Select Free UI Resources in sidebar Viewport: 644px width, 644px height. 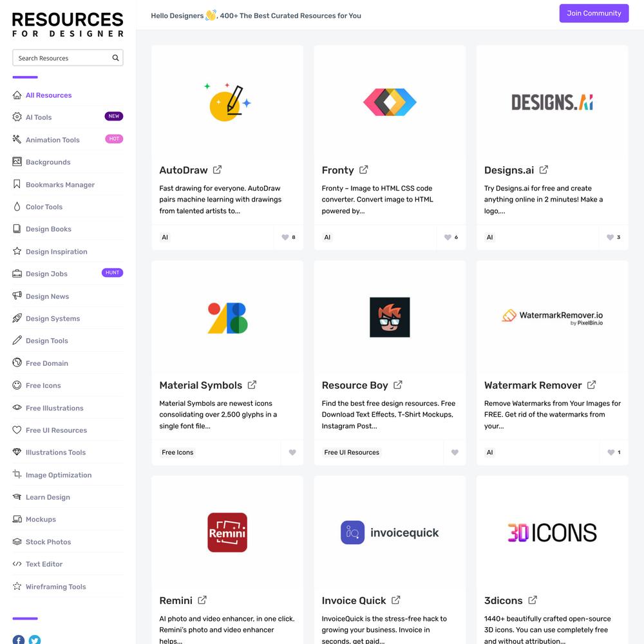tap(56, 430)
